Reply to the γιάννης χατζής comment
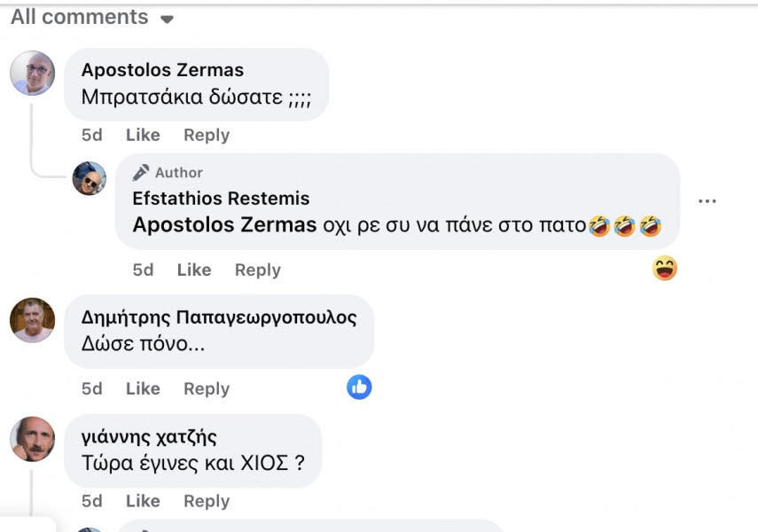The height and width of the screenshot is (532, 758). pyautogui.click(x=207, y=502)
